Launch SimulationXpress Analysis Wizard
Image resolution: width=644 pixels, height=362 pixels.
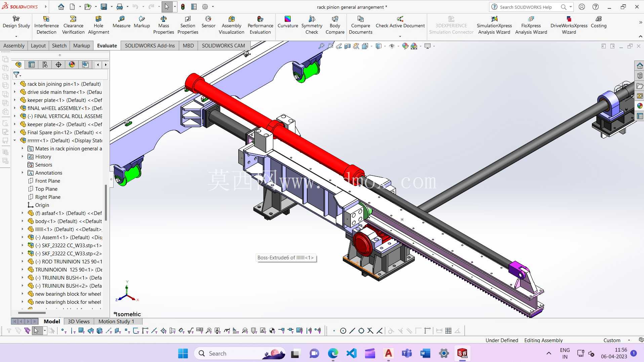[494, 25]
